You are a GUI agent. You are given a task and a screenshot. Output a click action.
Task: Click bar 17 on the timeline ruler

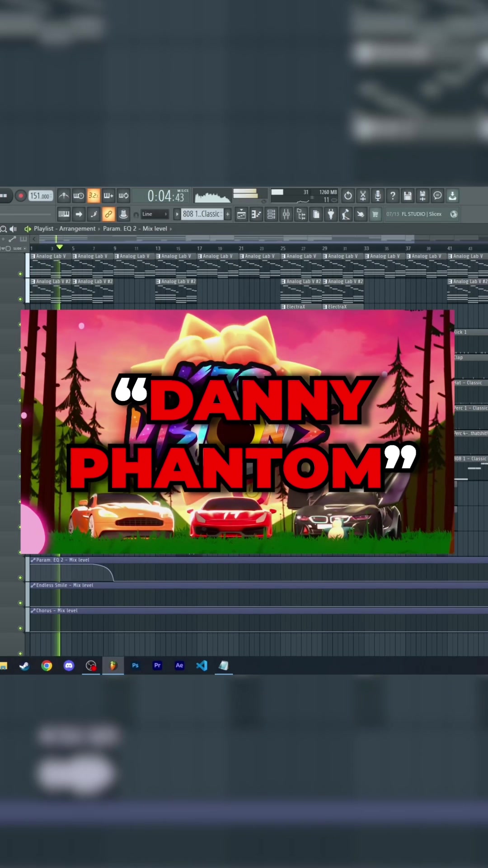click(x=199, y=248)
